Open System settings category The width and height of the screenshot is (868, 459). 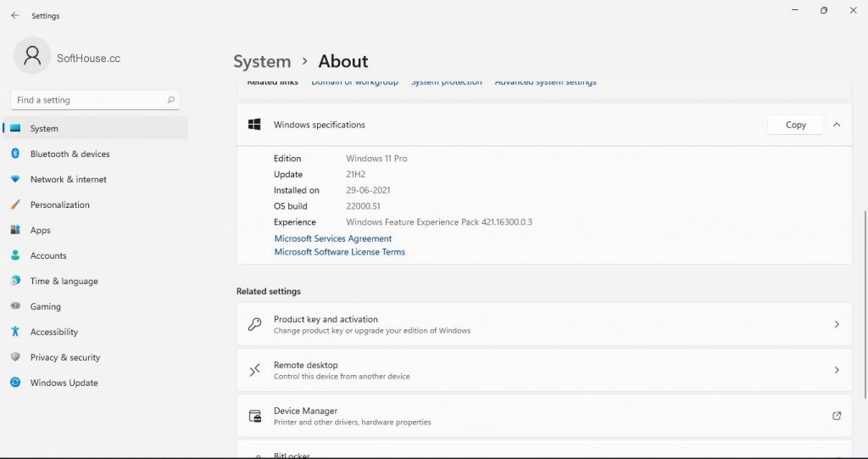(95, 128)
